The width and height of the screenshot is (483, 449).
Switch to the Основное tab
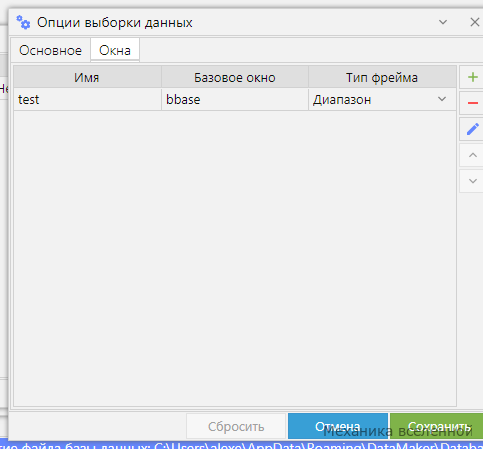pyautogui.click(x=50, y=50)
